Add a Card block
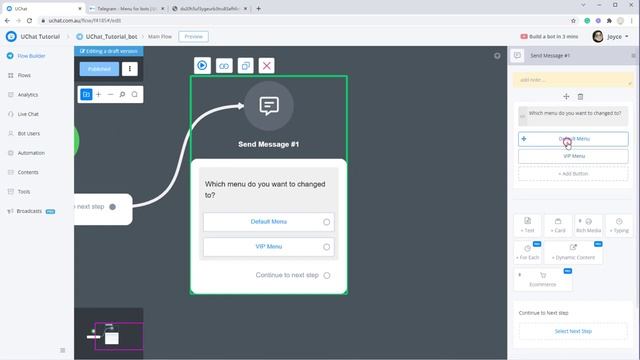This screenshot has height=360, width=640. [558, 225]
